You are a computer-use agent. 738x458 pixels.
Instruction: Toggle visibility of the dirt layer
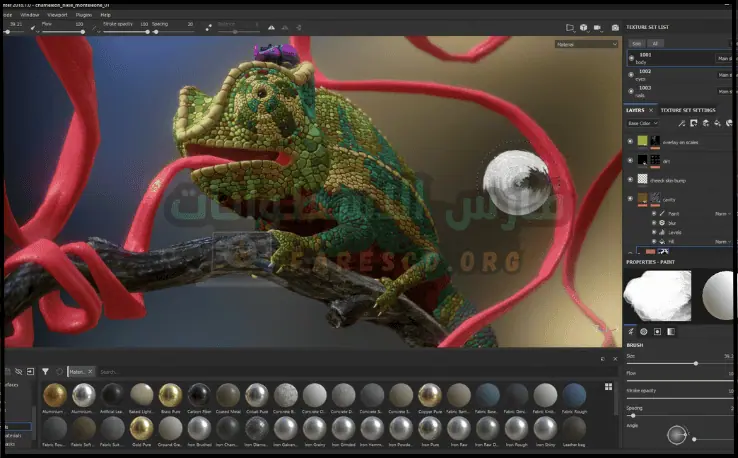point(630,160)
